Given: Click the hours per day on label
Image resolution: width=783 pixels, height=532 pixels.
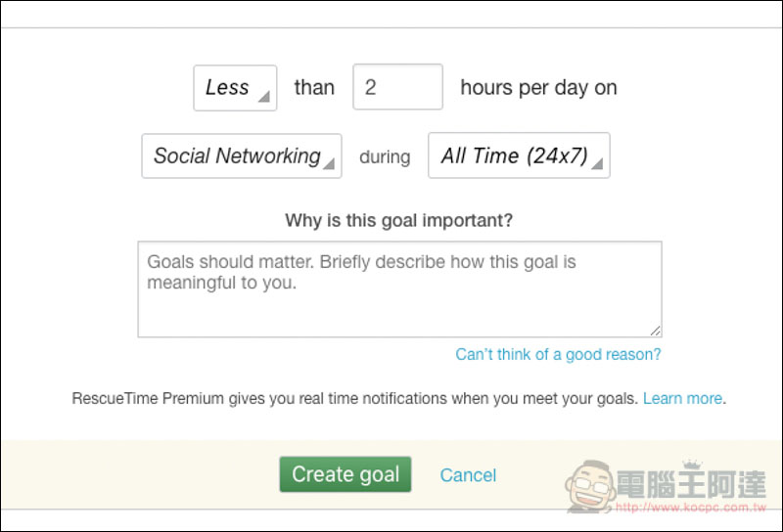Looking at the screenshot, I should [539, 88].
